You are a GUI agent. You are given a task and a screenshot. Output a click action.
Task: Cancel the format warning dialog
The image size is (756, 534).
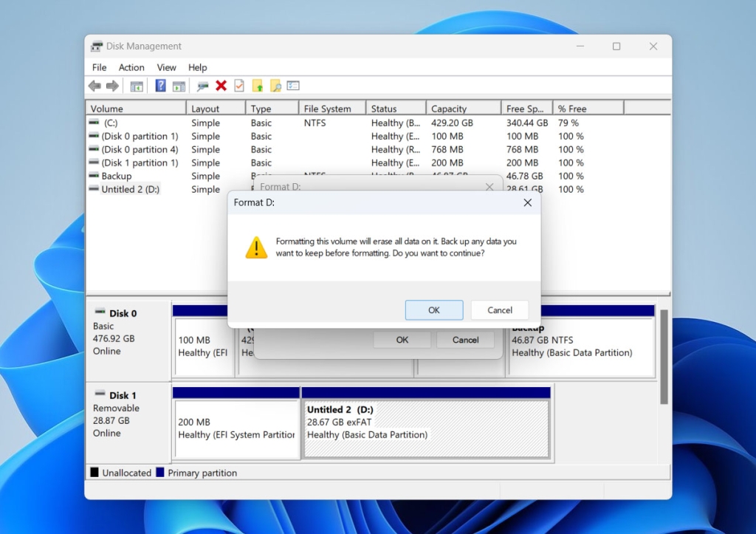click(500, 310)
